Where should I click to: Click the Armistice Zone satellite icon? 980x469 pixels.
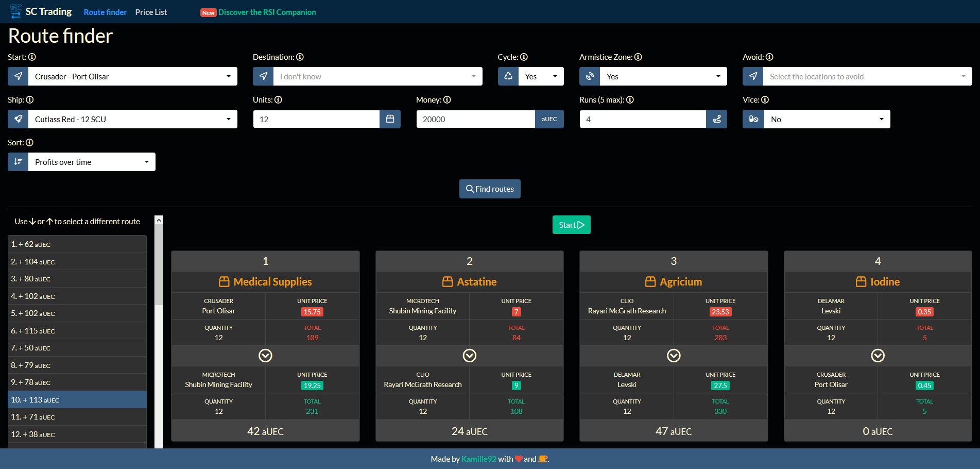pos(590,76)
